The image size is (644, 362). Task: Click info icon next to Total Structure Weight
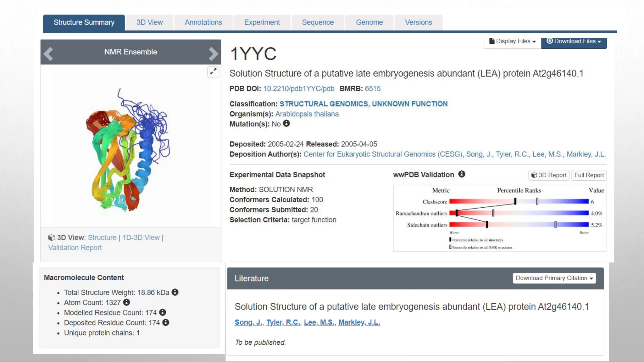coord(175,292)
